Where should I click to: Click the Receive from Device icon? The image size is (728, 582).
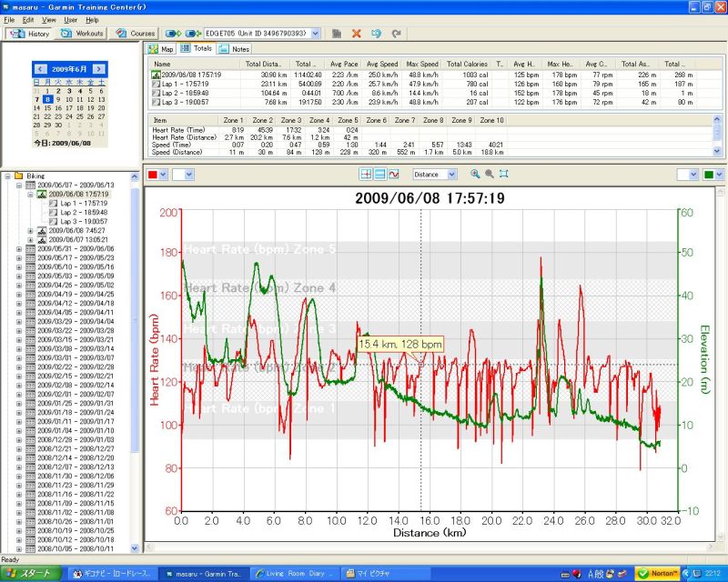[193, 34]
